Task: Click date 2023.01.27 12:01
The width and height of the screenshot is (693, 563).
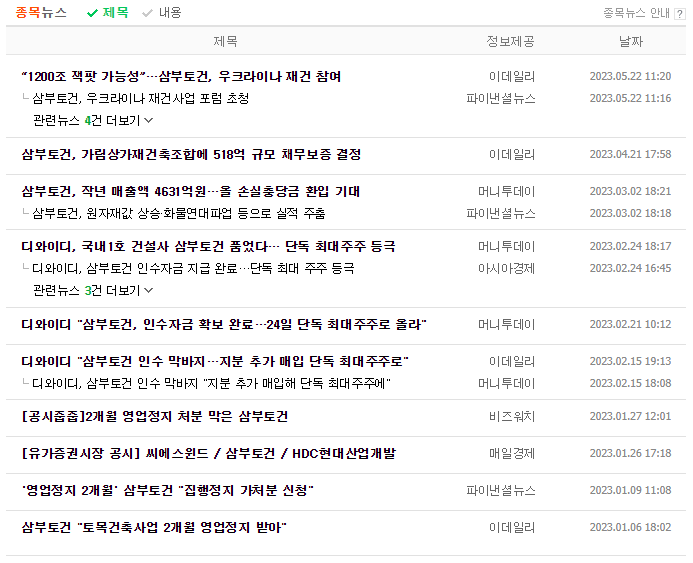Action: coord(631,416)
